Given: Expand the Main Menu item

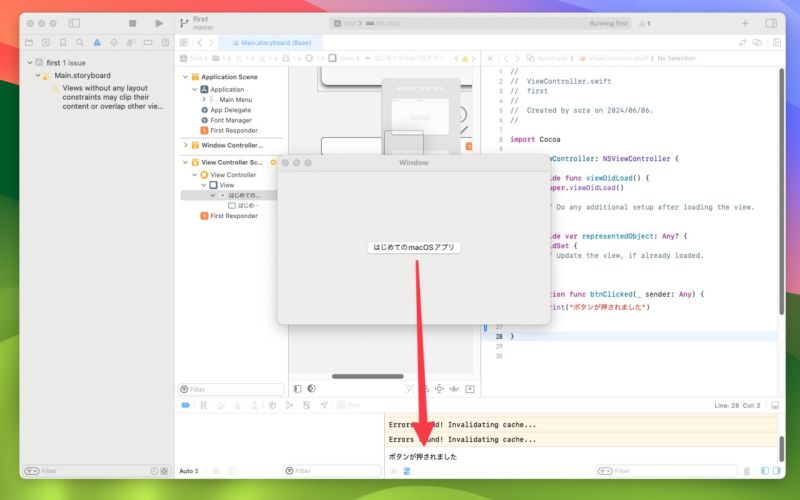Looking at the screenshot, I should coord(204,99).
